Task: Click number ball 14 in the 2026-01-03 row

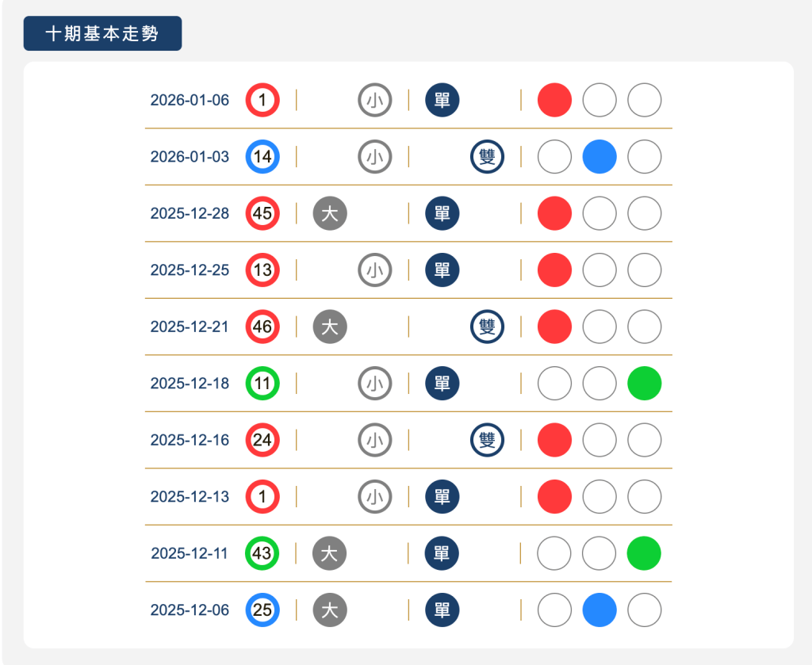Action: coord(262,157)
